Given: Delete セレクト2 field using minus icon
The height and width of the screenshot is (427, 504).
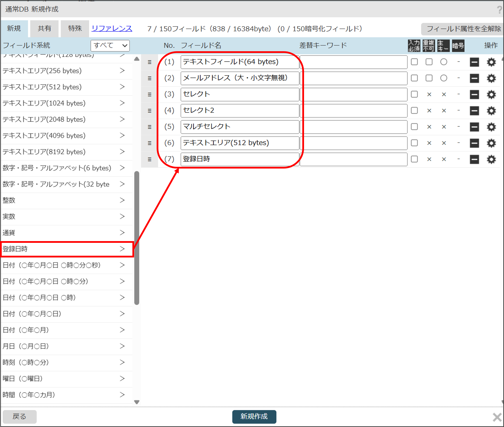Looking at the screenshot, I should click(x=474, y=111).
